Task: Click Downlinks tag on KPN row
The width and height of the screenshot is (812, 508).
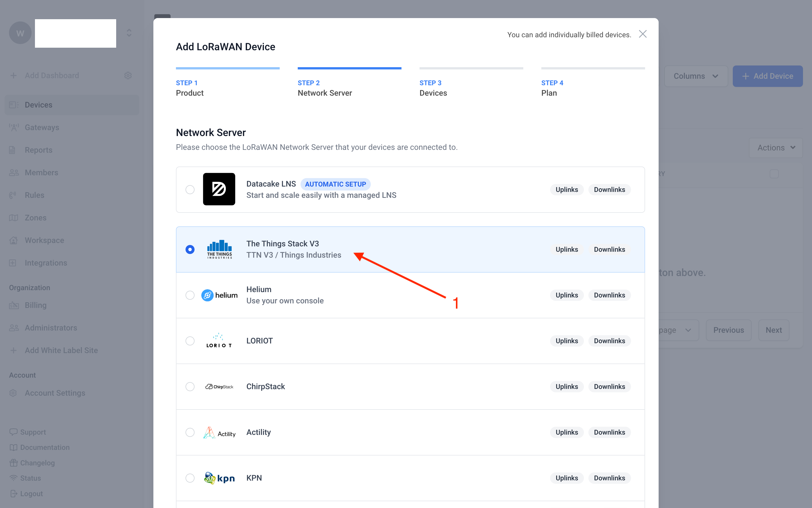Action: (609, 478)
